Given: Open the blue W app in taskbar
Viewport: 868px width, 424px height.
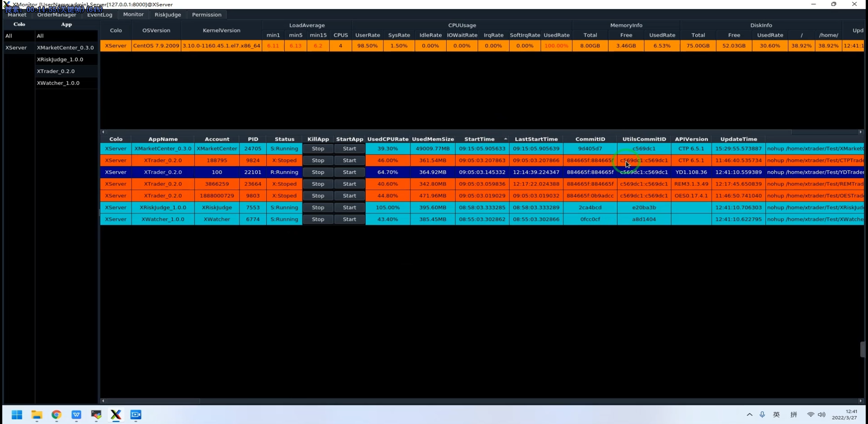Looking at the screenshot, I should pyautogui.click(x=76, y=414).
